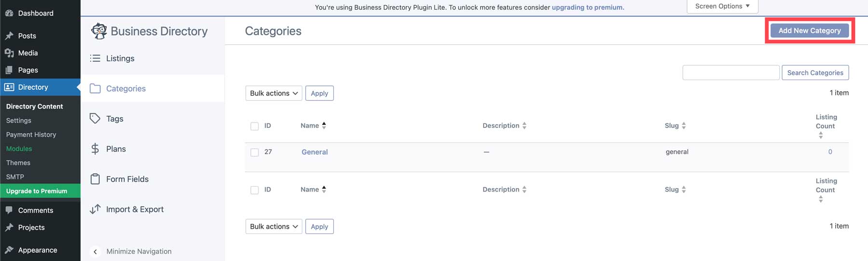Click the bottom Apply button
Viewport: 868px width, 261px height.
[x=319, y=226]
